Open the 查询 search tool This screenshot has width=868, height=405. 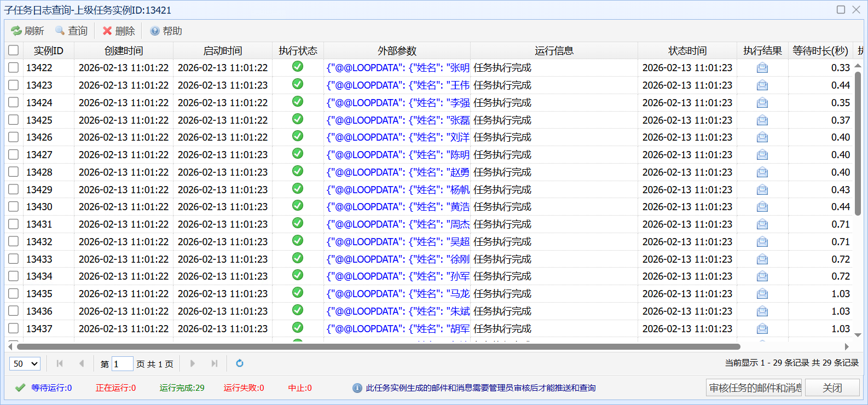[71, 31]
